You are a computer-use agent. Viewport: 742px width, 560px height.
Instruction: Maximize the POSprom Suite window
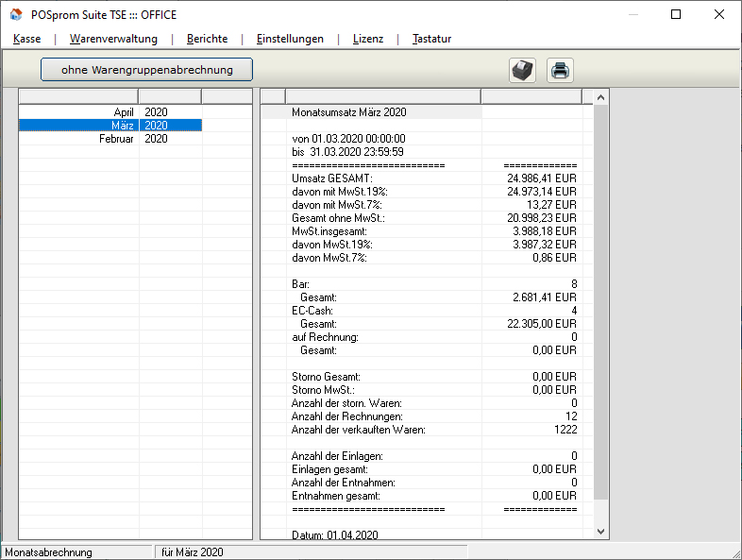(x=676, y=15)
